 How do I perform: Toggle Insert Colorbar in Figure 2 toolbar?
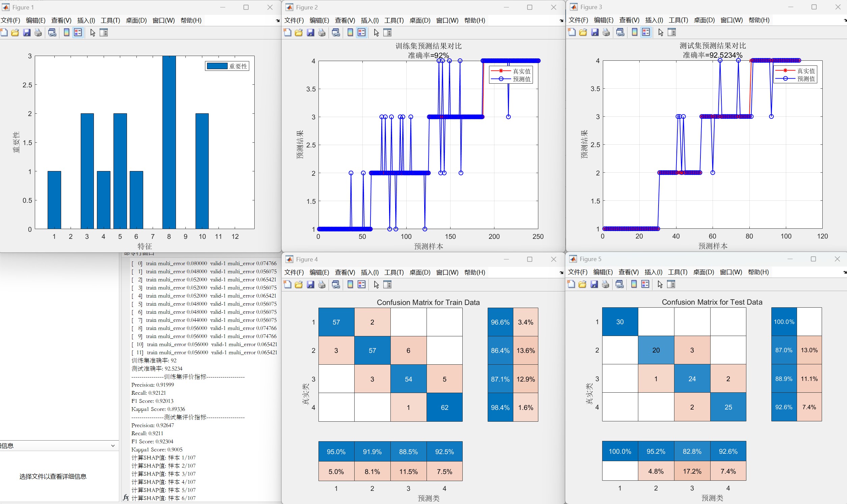coord(350,33)
